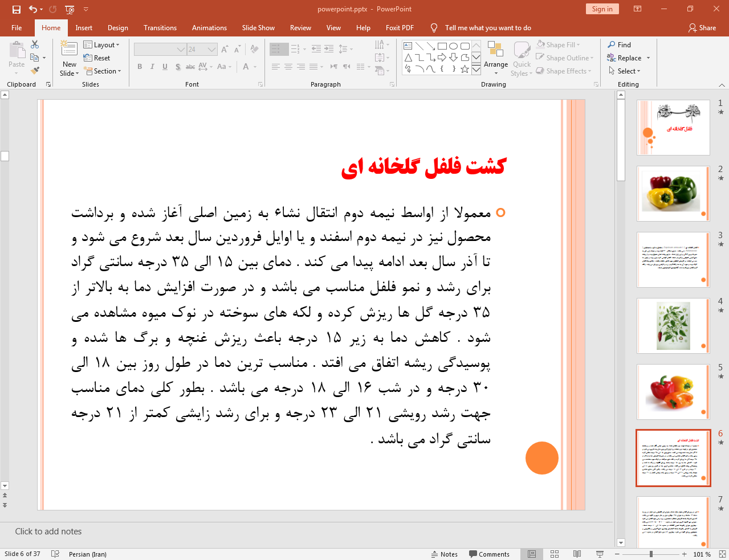Pick the 5-point star shape
729x560 pixels.
(x=465, y=69)
